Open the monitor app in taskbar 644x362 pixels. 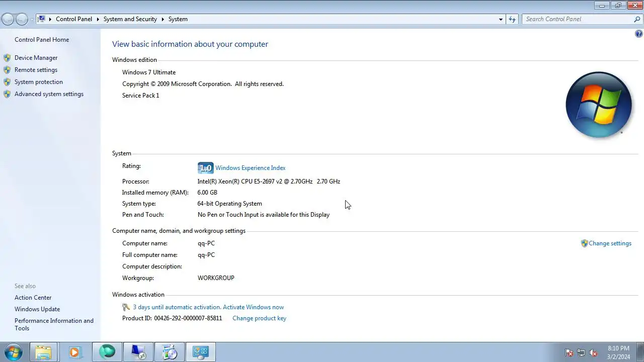tap(138, 352)
